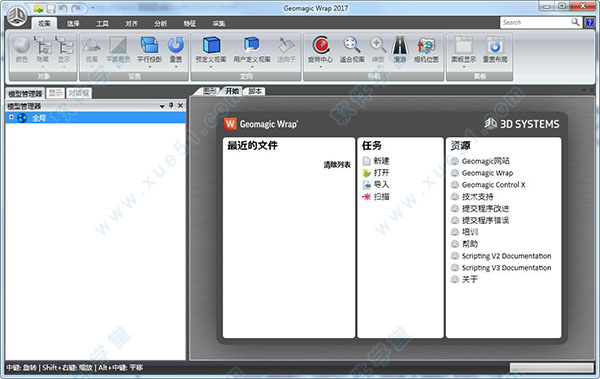600x379 pixels.
Task: Pin the 模型管理器 panel with the pushpin icon
Action: (x=171, y=105)
